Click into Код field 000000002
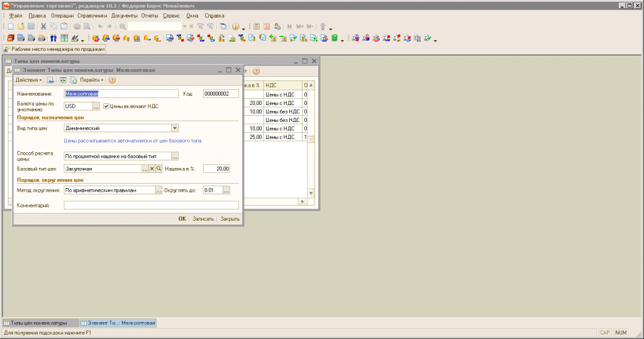The image size is (644, 339). click(221, 94)
